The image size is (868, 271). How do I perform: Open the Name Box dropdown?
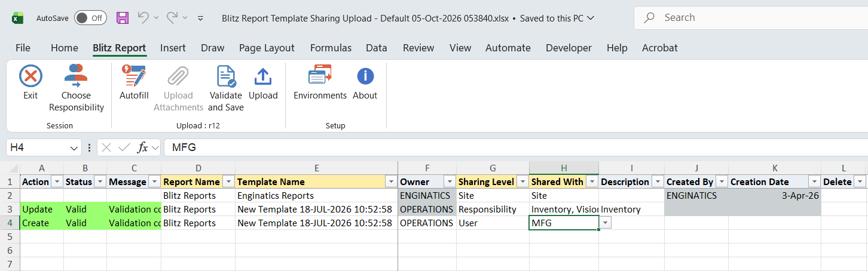click(x=74, y=147)
